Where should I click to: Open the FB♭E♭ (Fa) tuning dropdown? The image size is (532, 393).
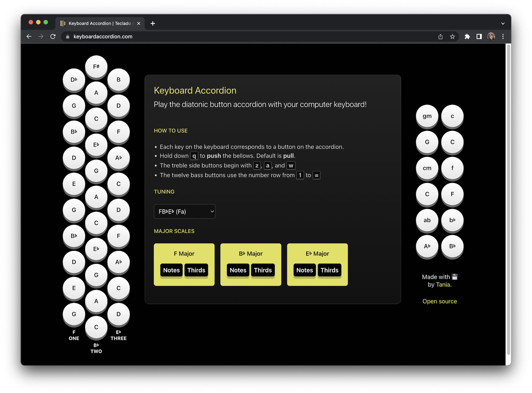184,211
